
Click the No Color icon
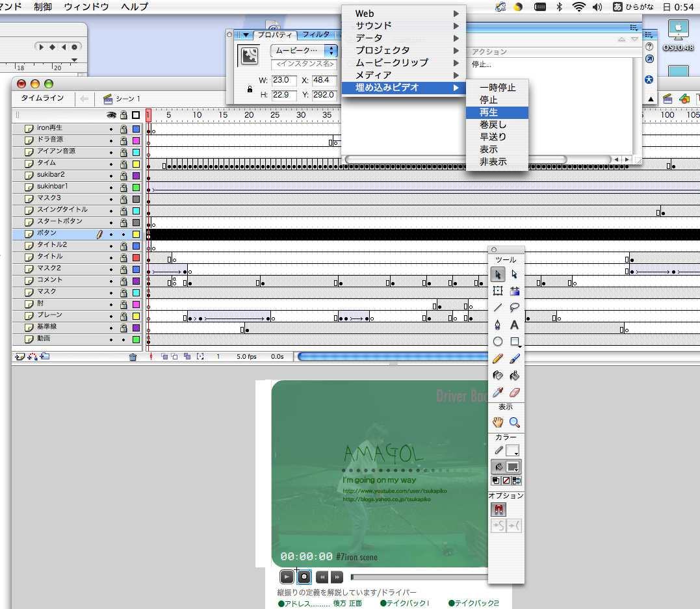(506, 481)
